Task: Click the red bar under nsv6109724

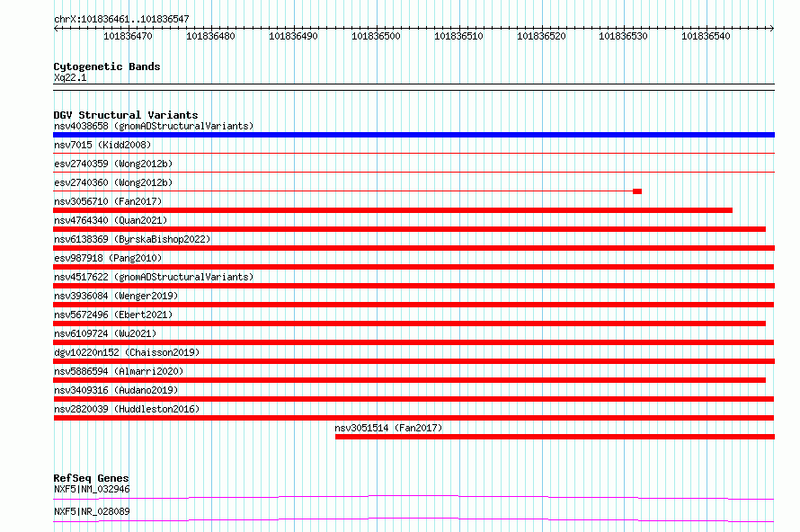Action: tap(413, 342)
